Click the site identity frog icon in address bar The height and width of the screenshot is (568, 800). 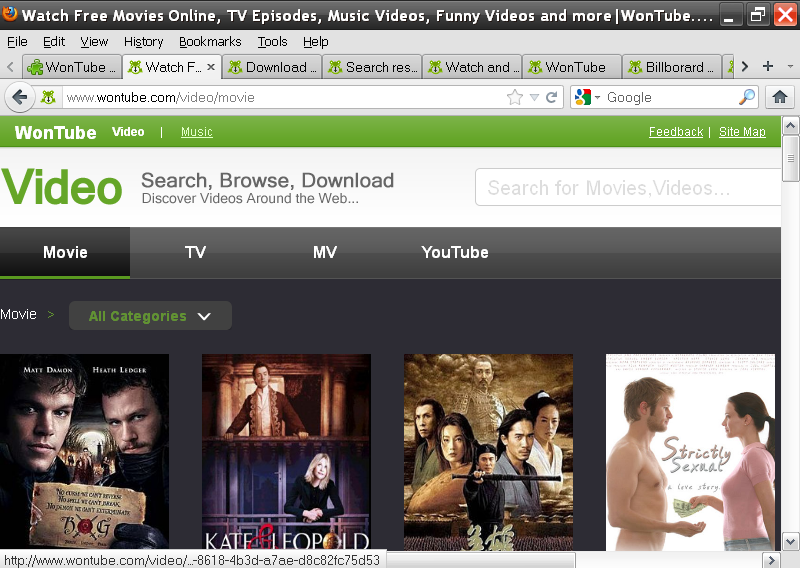tap(48, 97)
